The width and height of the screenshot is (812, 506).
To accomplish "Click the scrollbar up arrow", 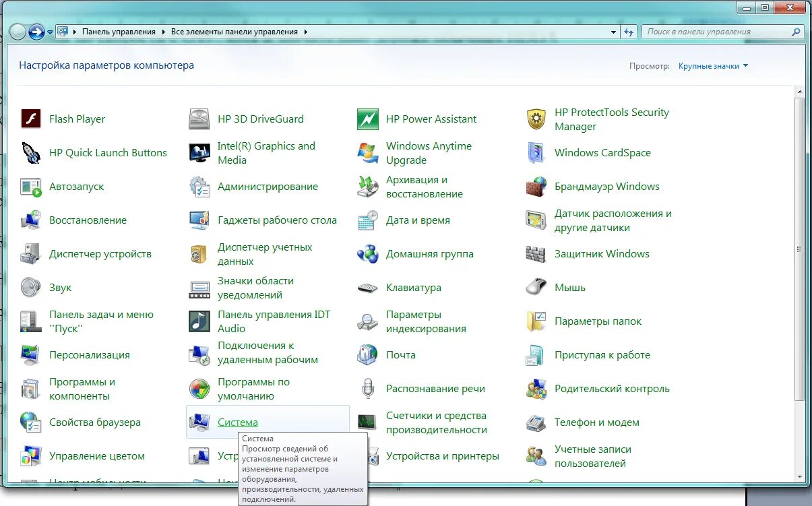I will (x=801, y=92).
